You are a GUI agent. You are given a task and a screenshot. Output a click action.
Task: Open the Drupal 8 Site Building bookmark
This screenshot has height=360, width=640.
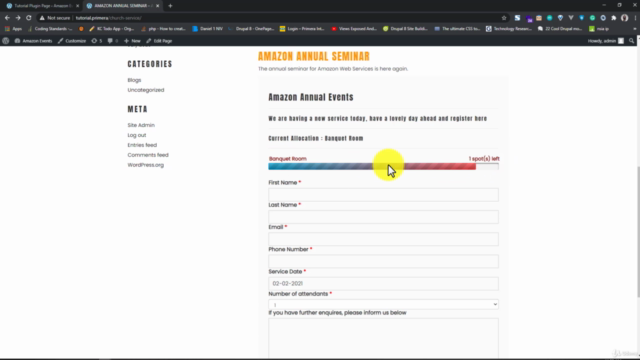pyautogui.click(x=405, y=29)
